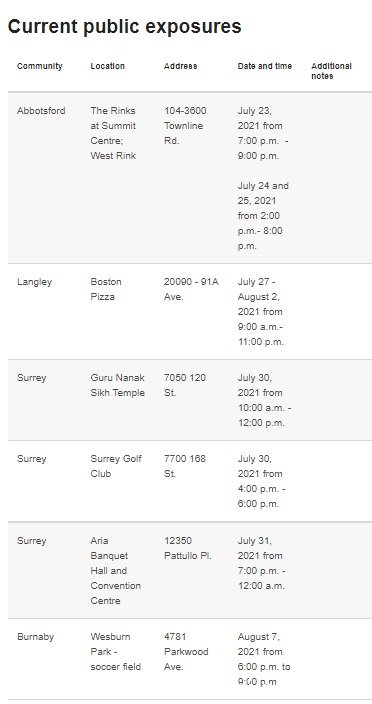Click the 7700 168 St. address cell
The image size is (372, 704).
point(185,466)
